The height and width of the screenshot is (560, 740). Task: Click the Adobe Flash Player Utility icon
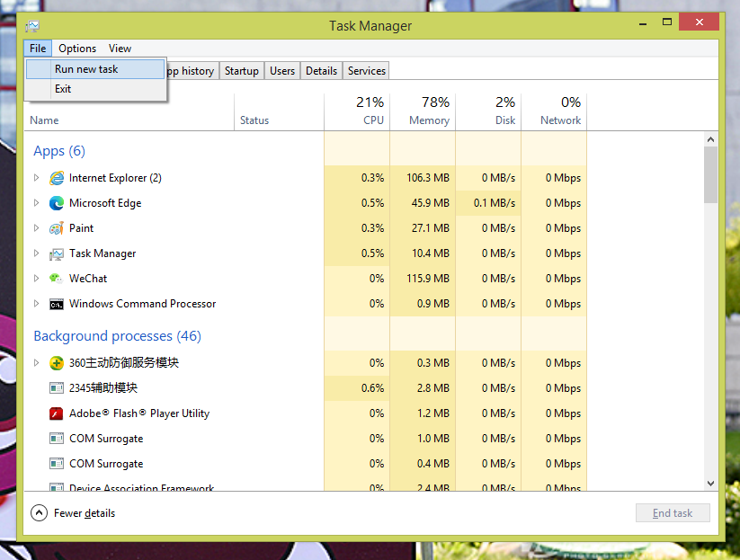click(57, 413)
